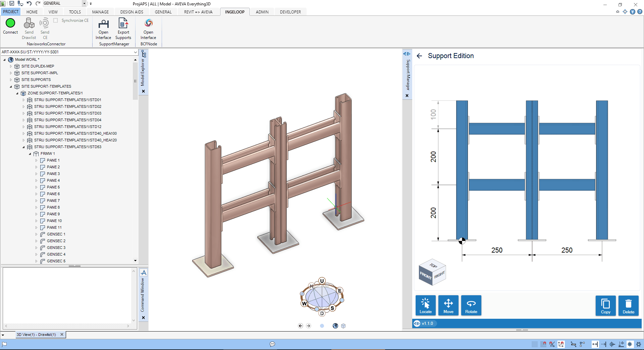Close the 3D View(1) Drawlist tab
Screen dimensions: 644x350
[62, 335]
